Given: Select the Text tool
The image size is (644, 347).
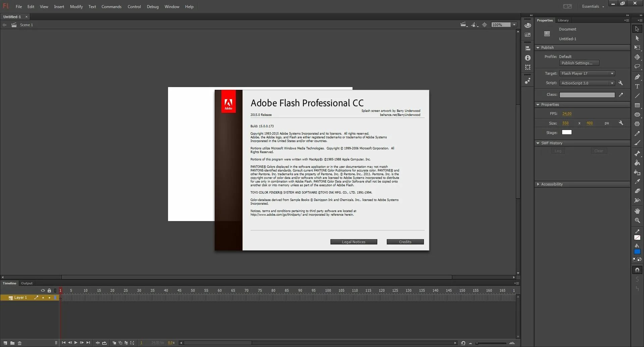Looking at the screenshot, I should pyautogui.click(x=637, y=86).
